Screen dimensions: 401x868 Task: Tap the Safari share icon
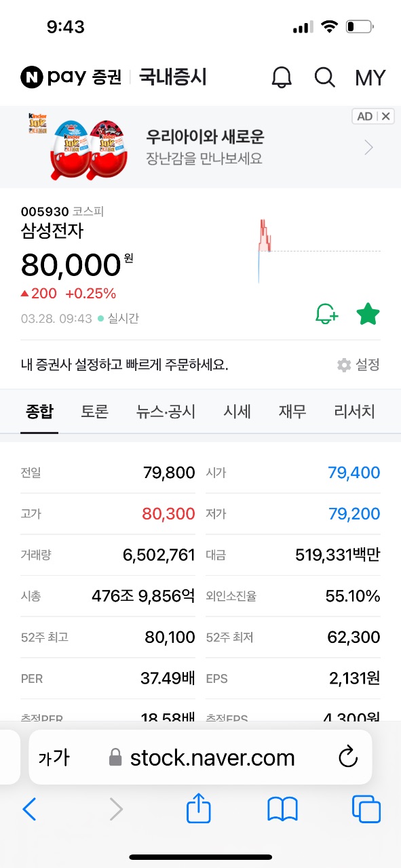(x=199, y=808)
